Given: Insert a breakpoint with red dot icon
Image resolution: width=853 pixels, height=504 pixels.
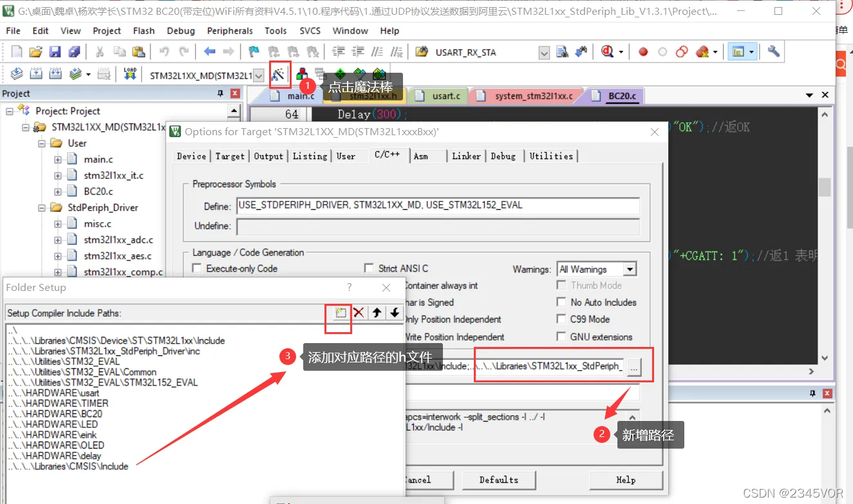Looking at the screenshot, I should (x=643, y=52).
